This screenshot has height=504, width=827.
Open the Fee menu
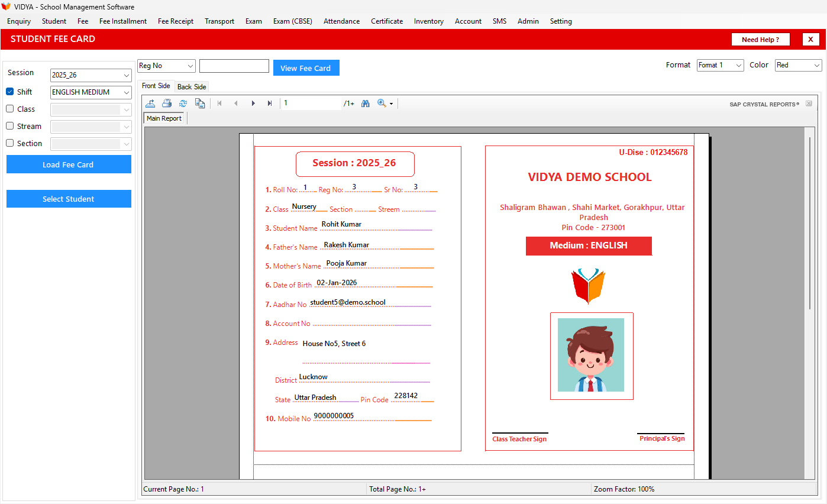pos(83,21)
